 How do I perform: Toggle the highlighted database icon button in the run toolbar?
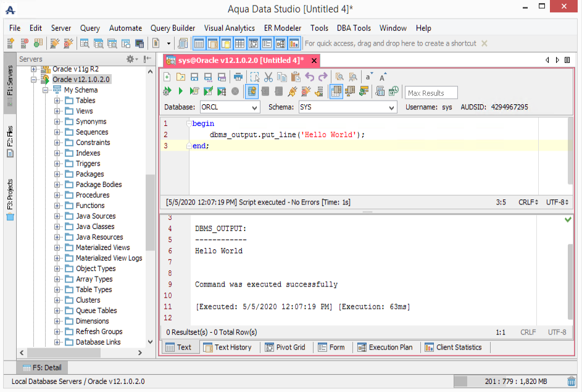[252, 92]
